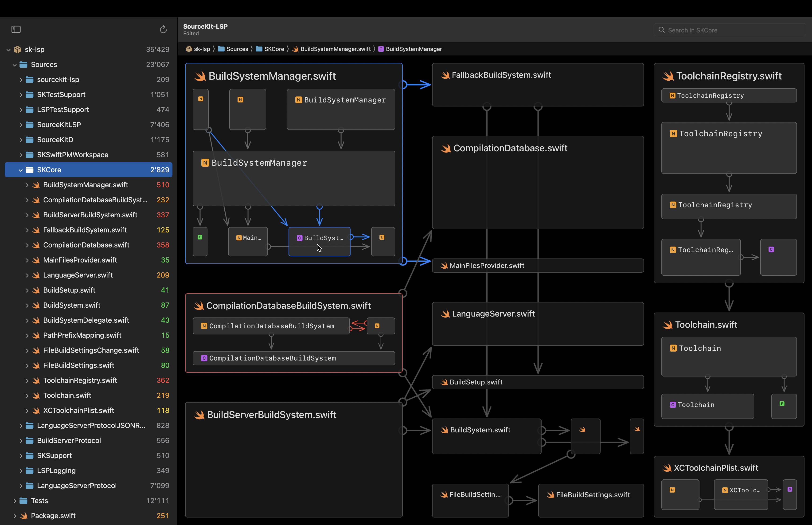Click Swift icon of FallbackBuildSystem.swift node
The image size is (812, 525).
[445, 75]
